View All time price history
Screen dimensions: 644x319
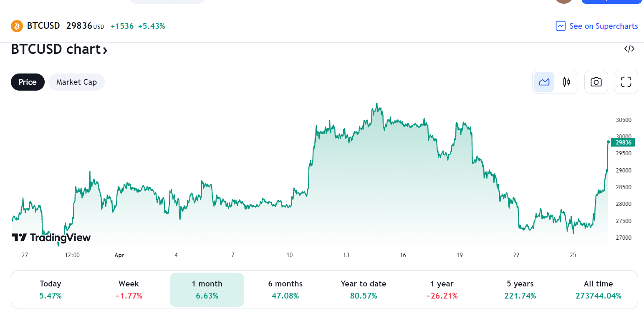point(598,290)
